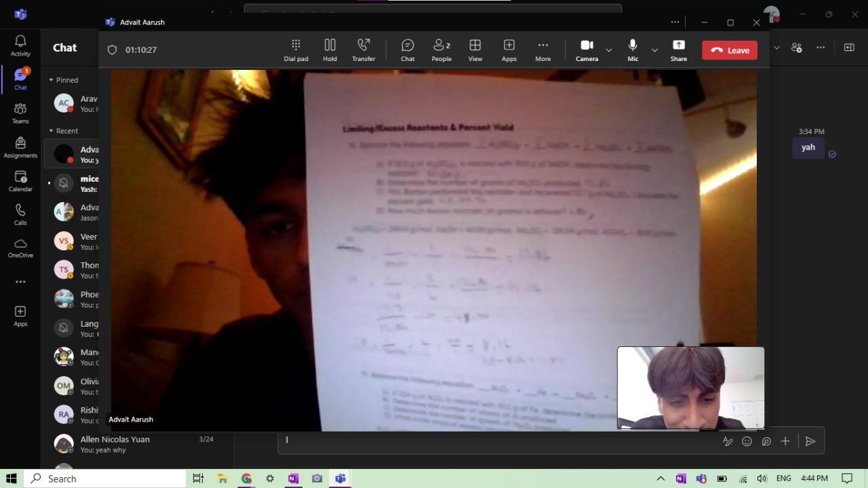Click the 'yah' chat message
The width and height of the screenshot is (868, 488).
[808, 148]
